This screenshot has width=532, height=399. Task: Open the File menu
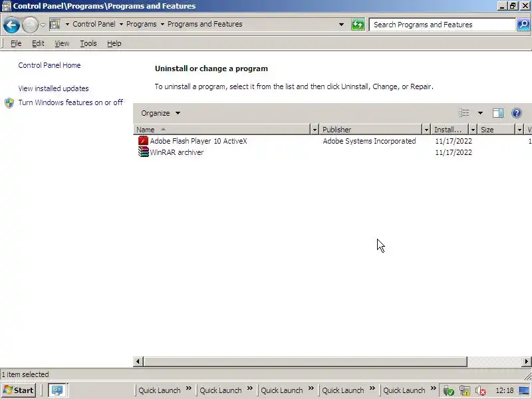tap(16, 43)
